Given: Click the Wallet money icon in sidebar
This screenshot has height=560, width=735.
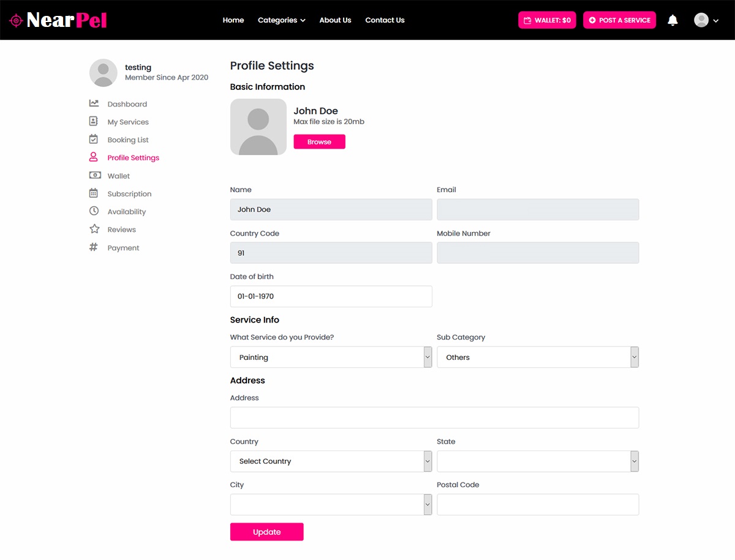Looking at the screenshot, I should [94, 175].
